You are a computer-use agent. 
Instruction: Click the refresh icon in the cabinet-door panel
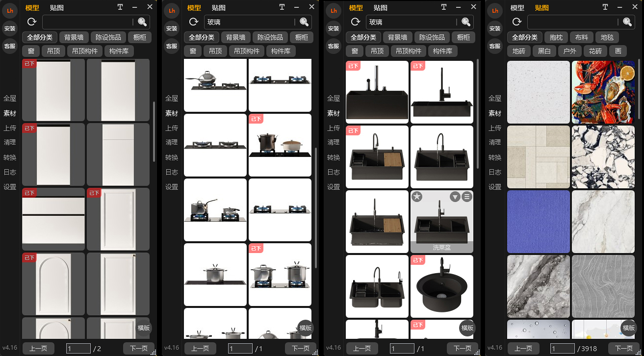click(32, 22)
